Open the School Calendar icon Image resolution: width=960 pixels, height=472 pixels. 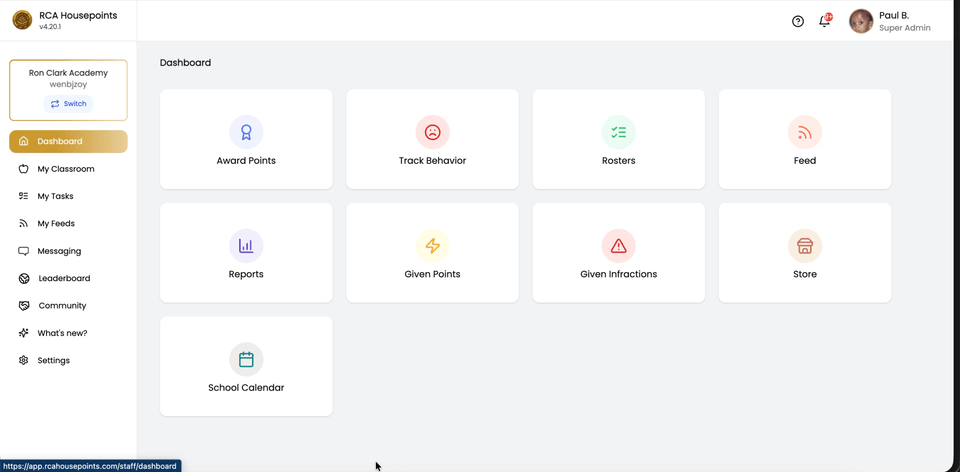point(246,359)
